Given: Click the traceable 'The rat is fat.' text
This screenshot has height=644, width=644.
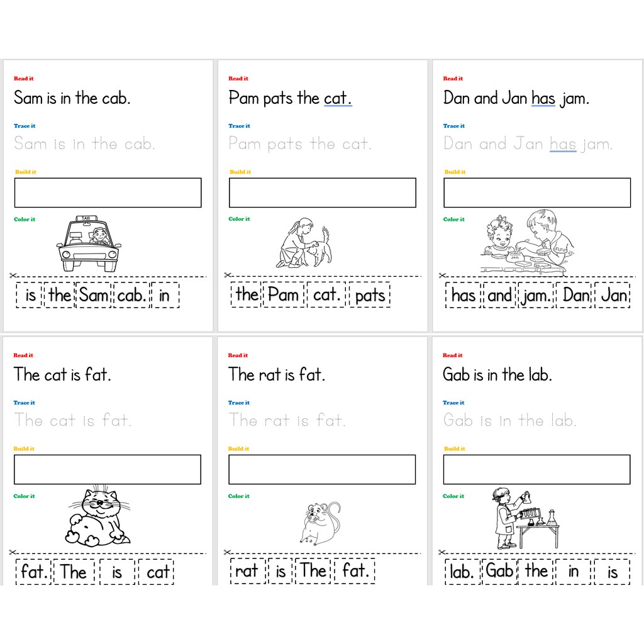Looking at the screenshot, I should pos(287,420).
